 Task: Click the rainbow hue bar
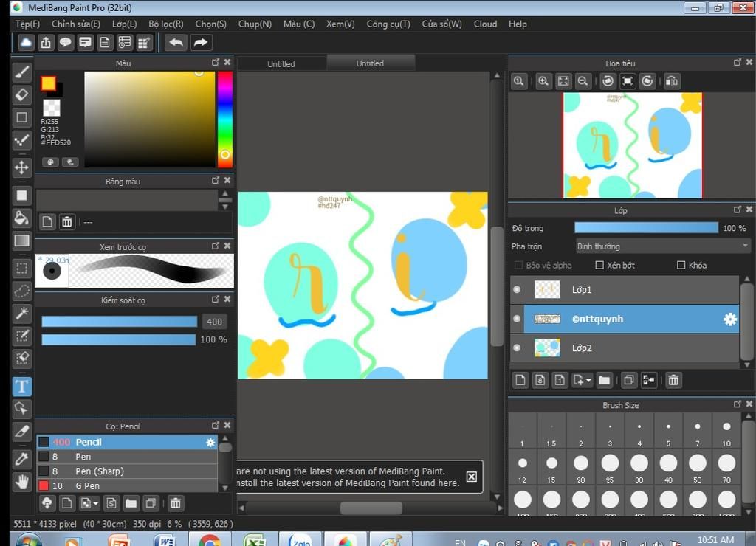(224, 120)
